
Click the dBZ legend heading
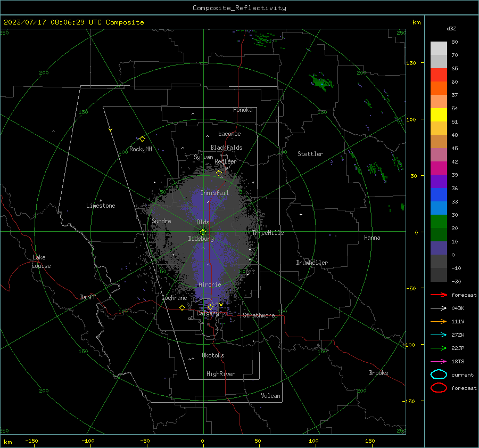tap(451, 28)
